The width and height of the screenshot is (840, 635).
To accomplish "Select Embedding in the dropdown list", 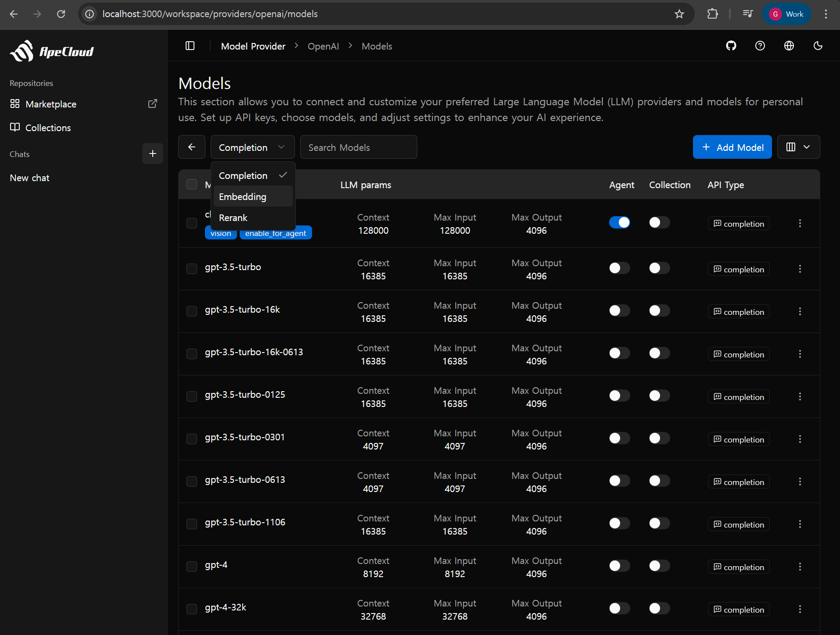I will click(x=253, y=196).
